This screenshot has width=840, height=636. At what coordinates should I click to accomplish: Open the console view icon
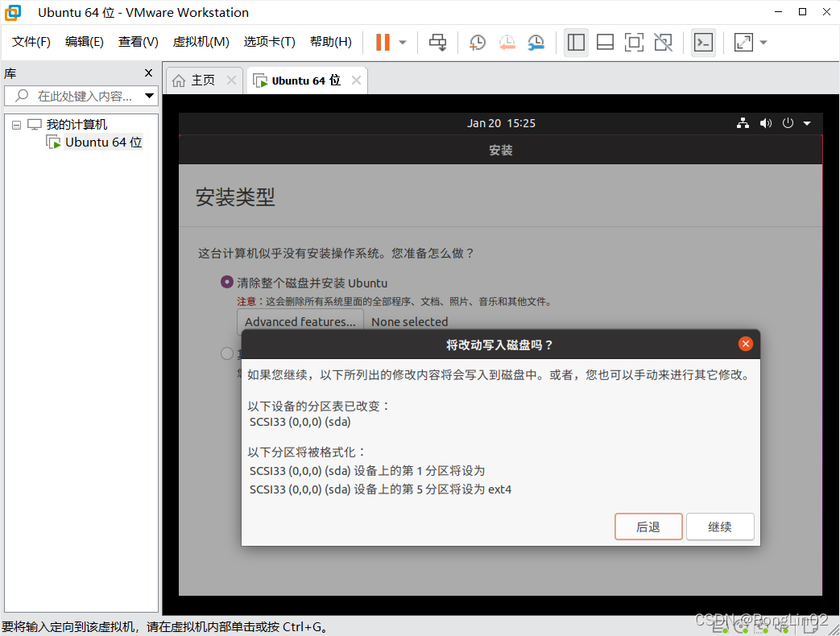(x=703, y=43)
